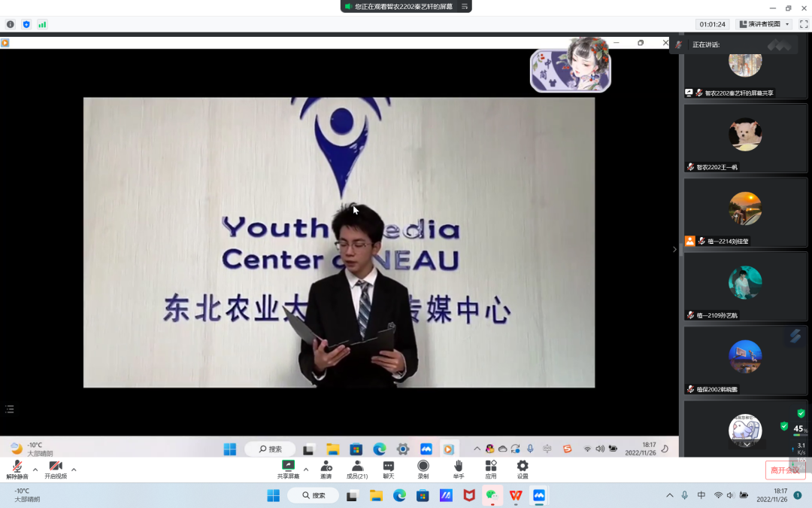Click orange host badge on 刘佳莹 tile
This screenshot has width=812, height=508.
click(689, 241)
